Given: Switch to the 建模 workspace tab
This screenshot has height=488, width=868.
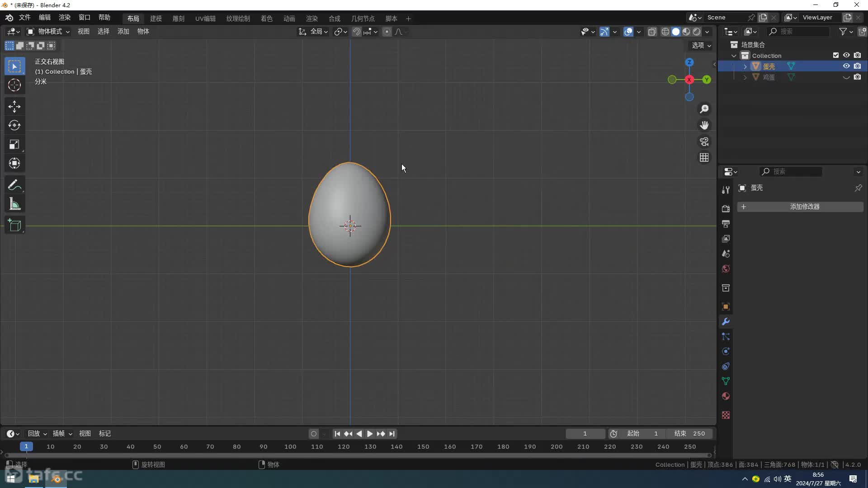Looking at the screenshot, I should point(156,19).
